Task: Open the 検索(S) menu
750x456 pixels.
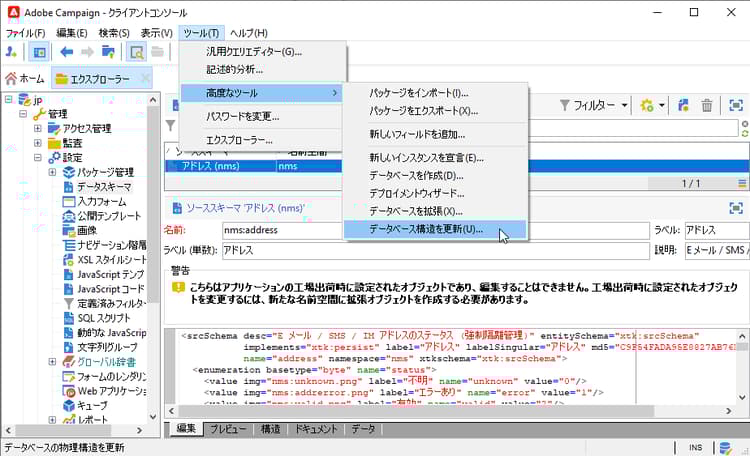Action: [114, 33]
